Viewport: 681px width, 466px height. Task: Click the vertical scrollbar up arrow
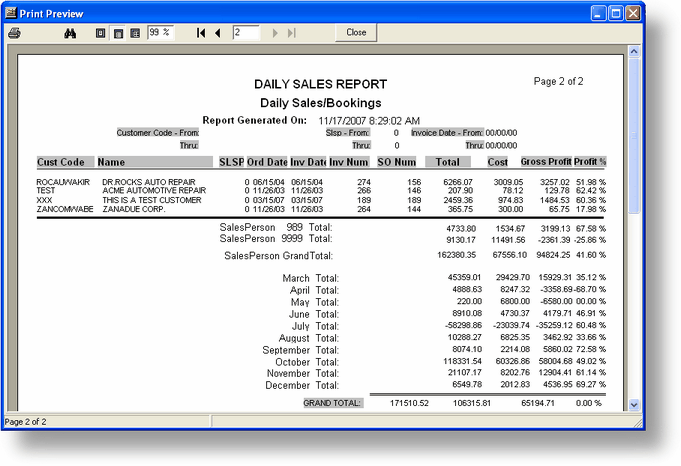tap(634, 52)
